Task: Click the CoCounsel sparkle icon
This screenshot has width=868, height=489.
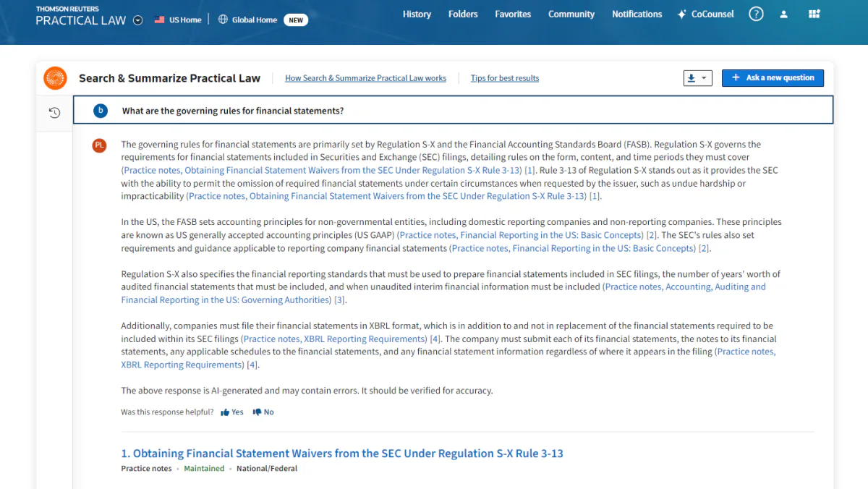Action: pos(680,14)
